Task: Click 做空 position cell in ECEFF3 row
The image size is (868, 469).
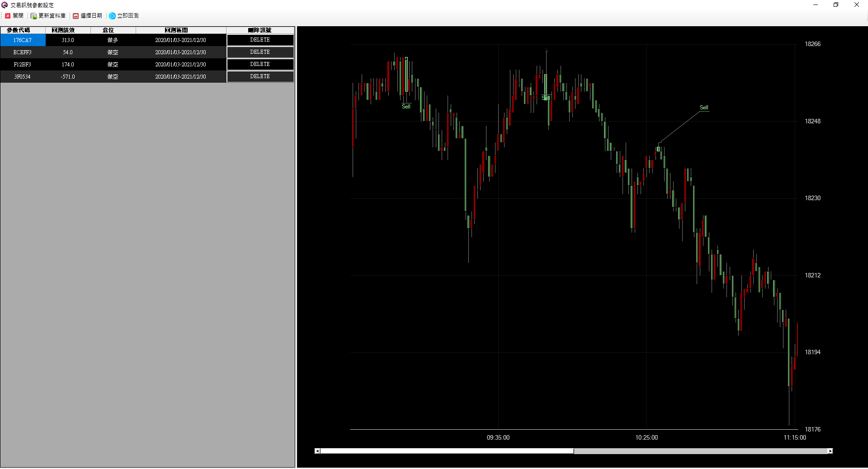Action: click(x=113, y=52)
